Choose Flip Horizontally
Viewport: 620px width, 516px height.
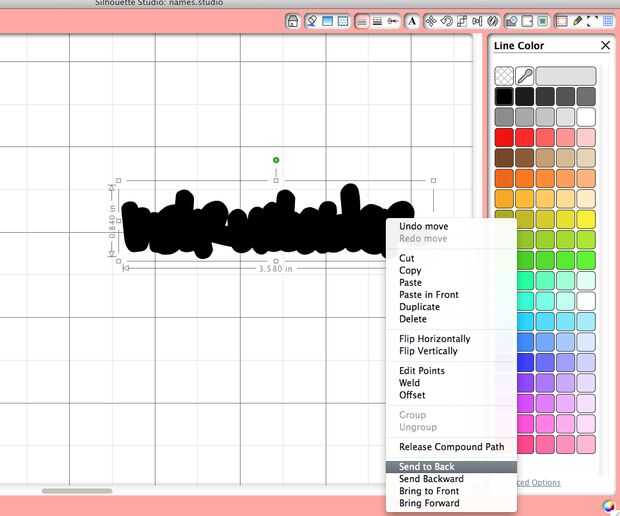tap(435, 339)
